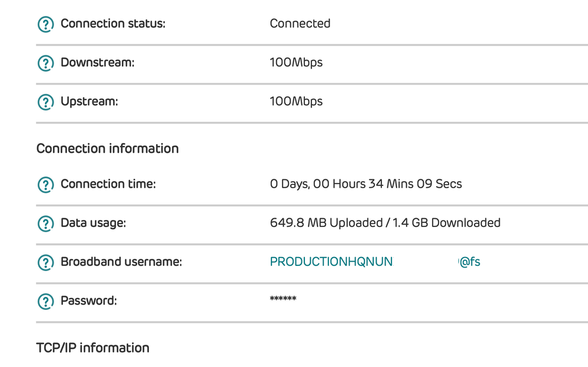Click connection time '0 Days, 00 Hours 34 Mins 09 Secs'
Image resolution: width=588 pixels, height=367 pixels.
tap(366, 184)
